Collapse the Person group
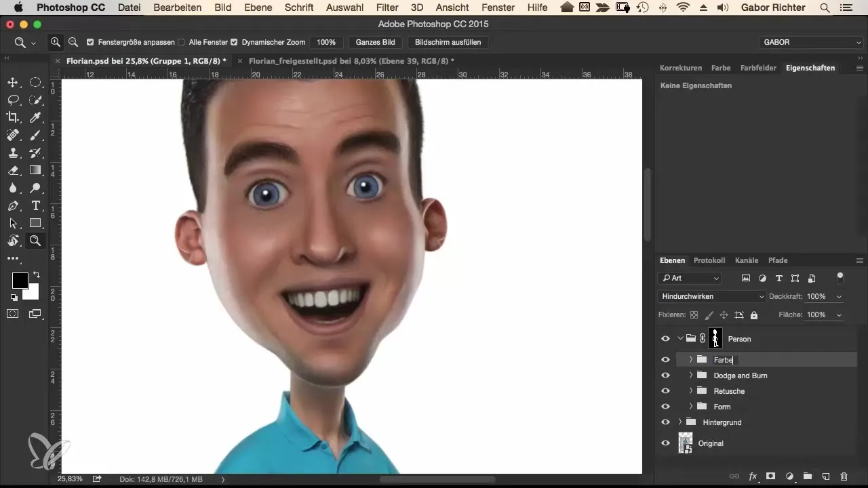This screenshot has height=488, width=868. coord(680,339)
